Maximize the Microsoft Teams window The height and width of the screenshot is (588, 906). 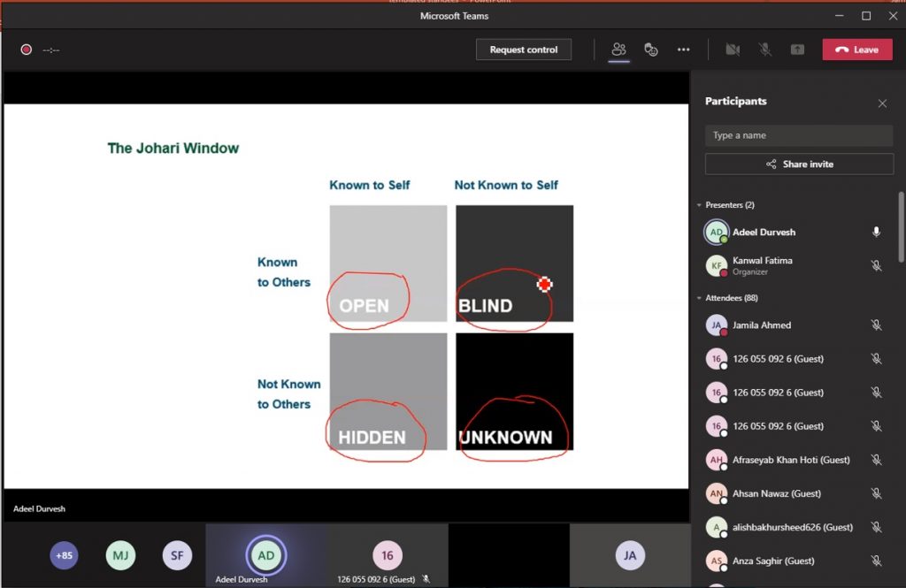click(x=866, y=16)
